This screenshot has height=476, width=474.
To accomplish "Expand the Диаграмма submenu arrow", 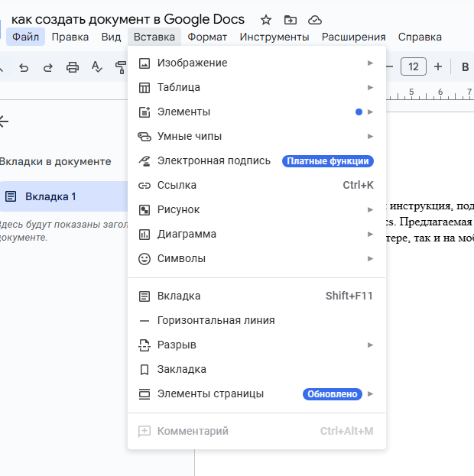I will 370,234.
